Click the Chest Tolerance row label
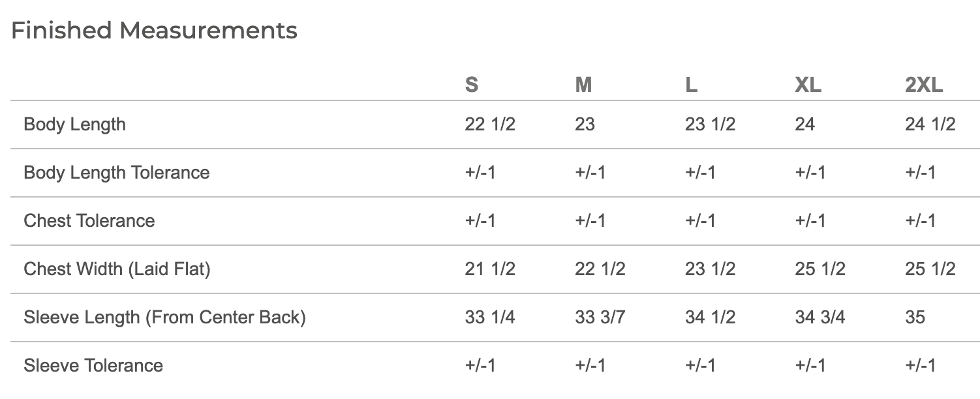The image size is (980, 399). 89,220
